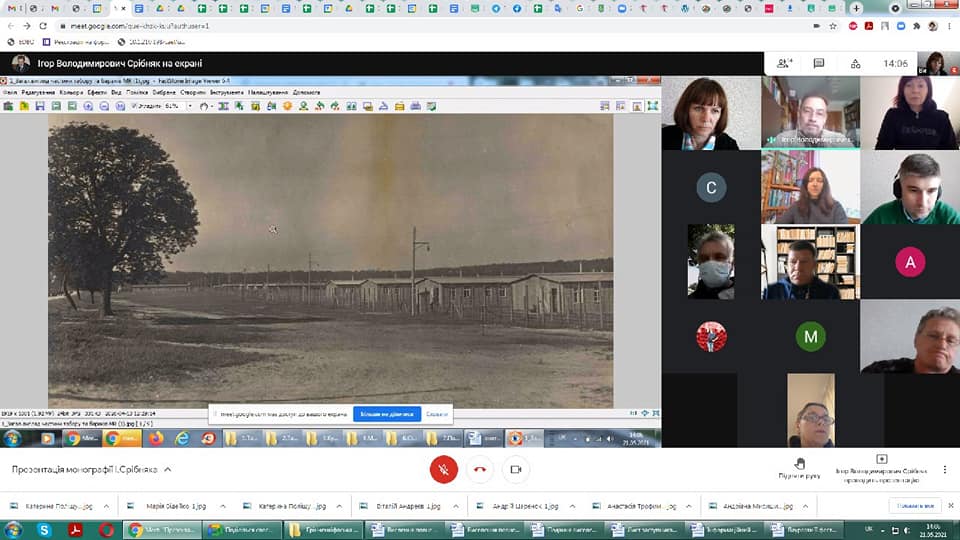Open the three-dot menu beside the presentation status

point(945,469)
